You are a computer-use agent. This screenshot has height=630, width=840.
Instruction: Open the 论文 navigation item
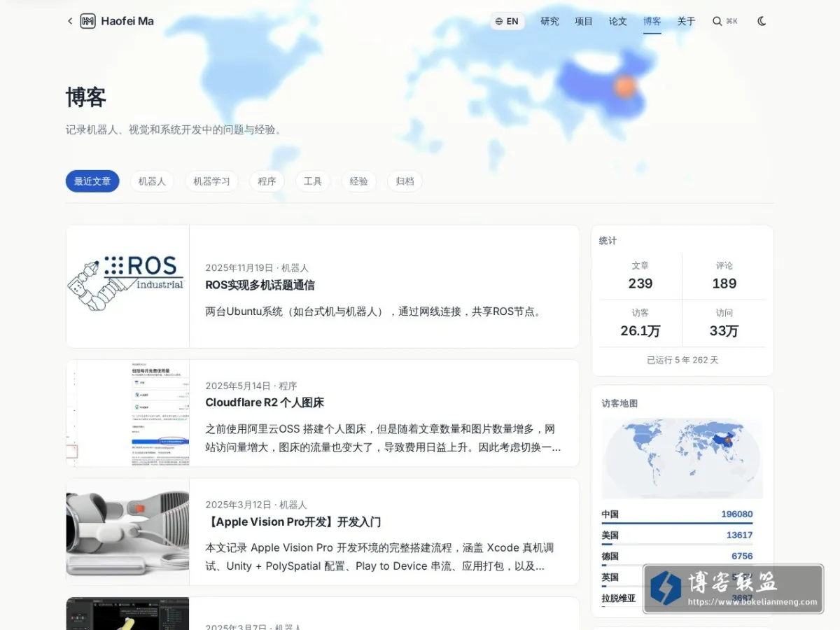[618, 21]
